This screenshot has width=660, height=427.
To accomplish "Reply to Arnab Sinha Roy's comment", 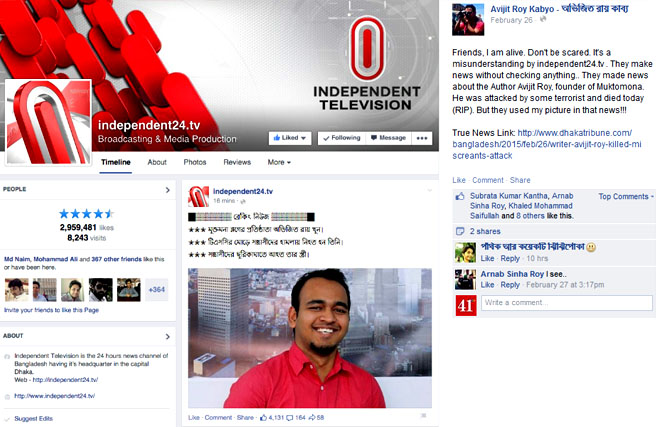I will (510, 285).
